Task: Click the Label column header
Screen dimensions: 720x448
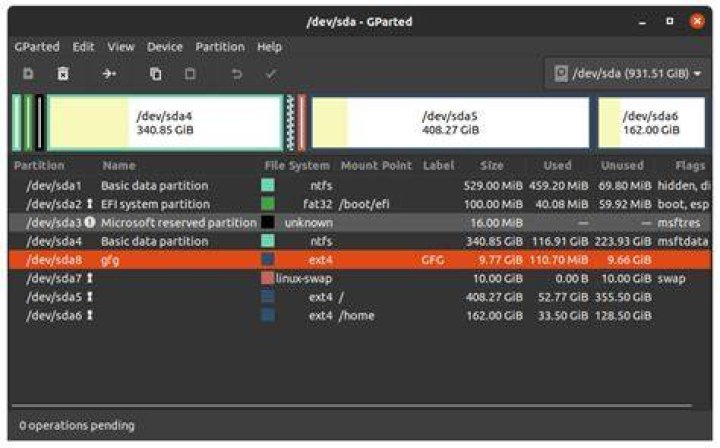Action: (439, 166)
